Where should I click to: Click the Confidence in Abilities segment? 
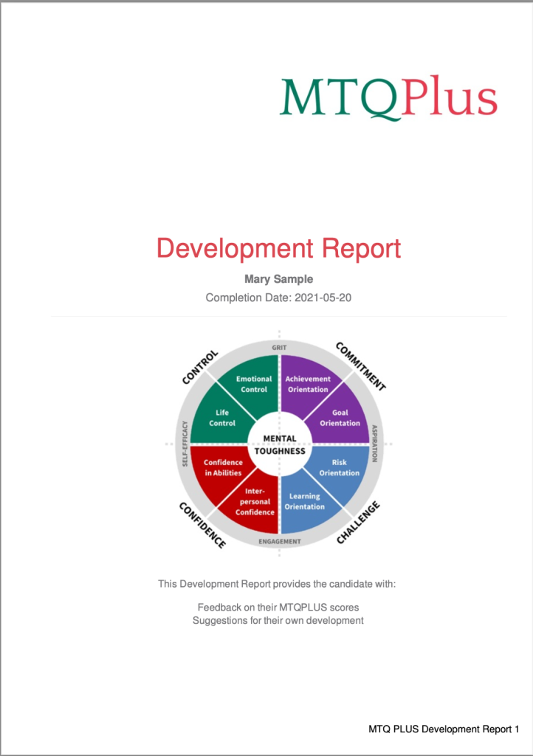tap(223, 467)
